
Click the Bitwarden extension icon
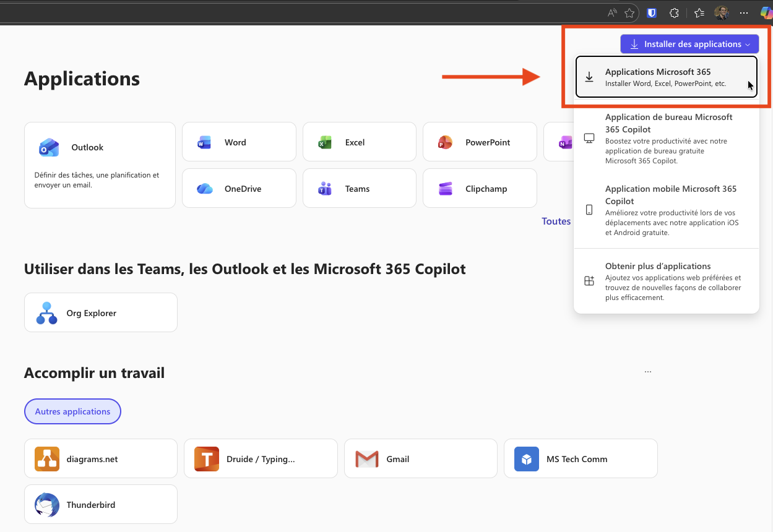(x=652, y=12)
